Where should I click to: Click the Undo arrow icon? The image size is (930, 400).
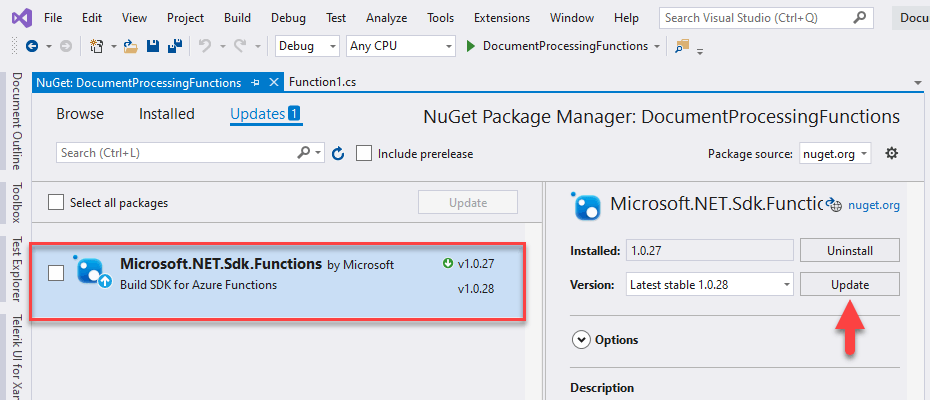pyautogui.click(x=205, y=46)
